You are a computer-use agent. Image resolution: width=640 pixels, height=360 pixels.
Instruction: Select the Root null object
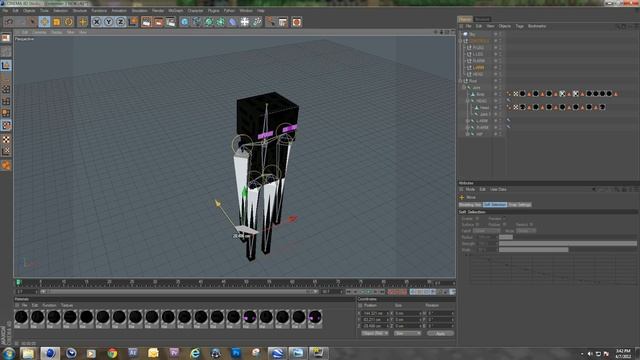(x=473, y=81)
